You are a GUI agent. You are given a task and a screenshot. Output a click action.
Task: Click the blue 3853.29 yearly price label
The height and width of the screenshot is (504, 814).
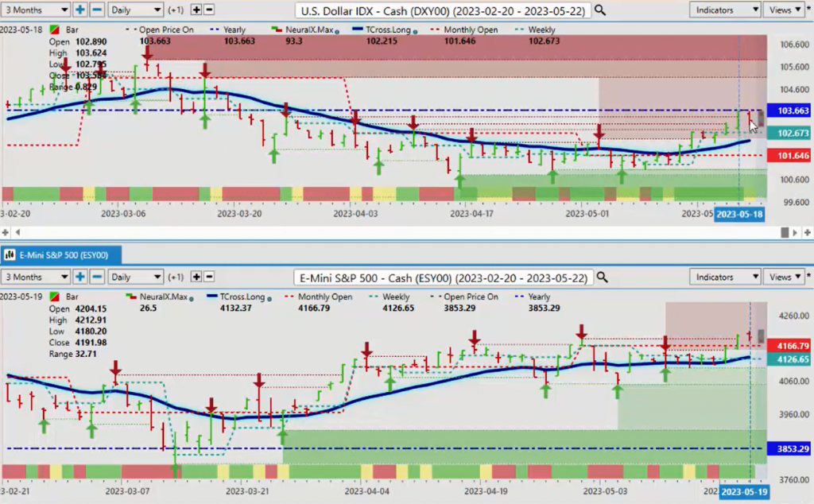(x=789, y=448)
